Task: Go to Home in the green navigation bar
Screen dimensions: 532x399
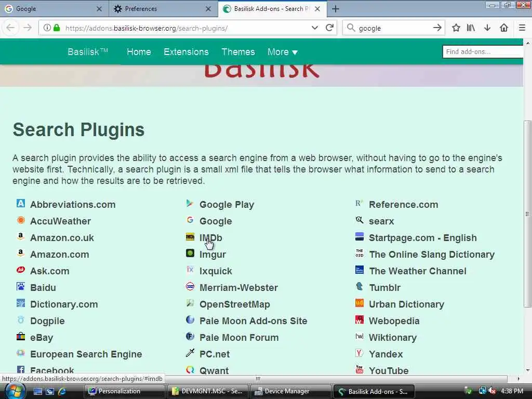Action: [139, 52]
